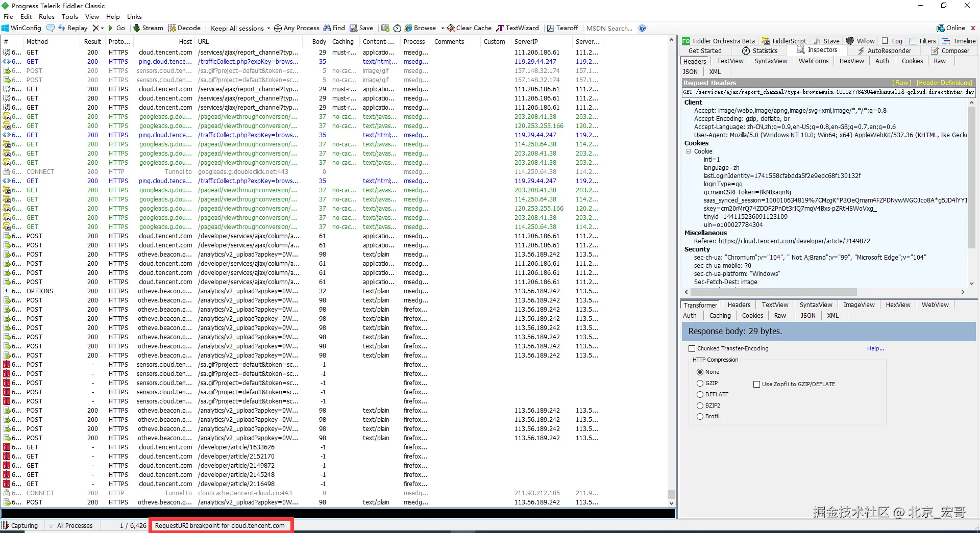The width and height of the screenshot is (980, 533).
Task: Enable Chunked Transfer-Encoding checkbox
Action: [x=692, y=348]
